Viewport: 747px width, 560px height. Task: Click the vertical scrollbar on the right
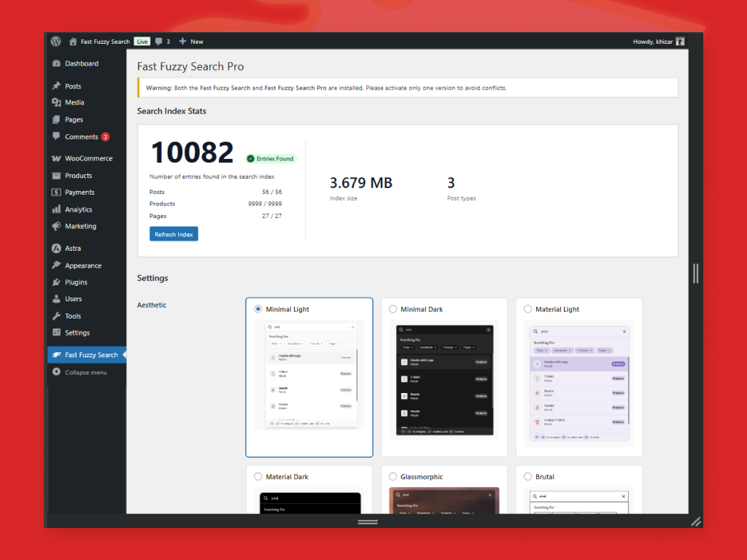pyautogui.click(x=696, y=273)
